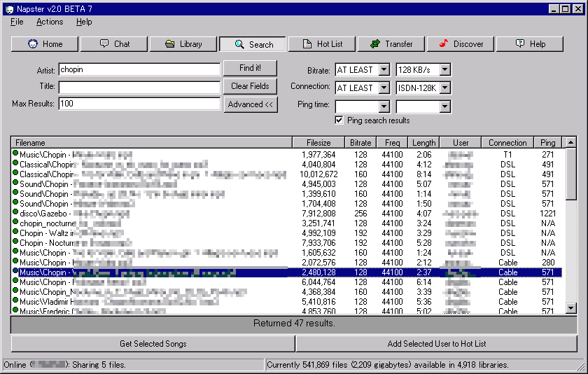588x374 pixels.
Task: Open the Help menu in menu bar
Action: click(84, 22)
